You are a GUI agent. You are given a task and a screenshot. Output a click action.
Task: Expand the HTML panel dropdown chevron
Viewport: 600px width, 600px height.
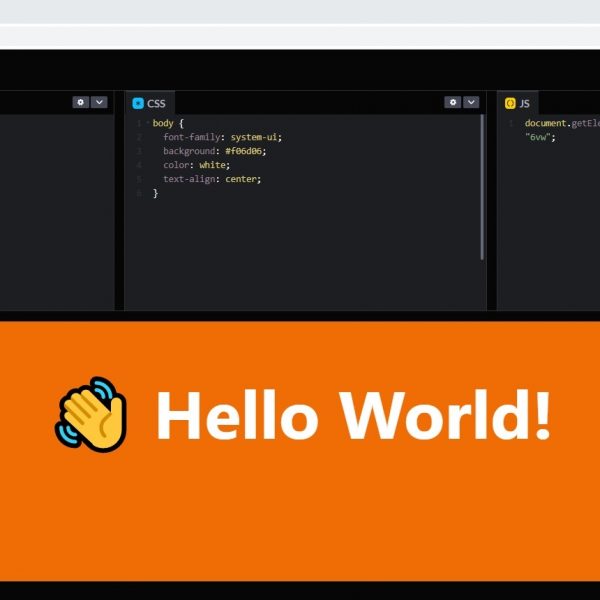99,102
